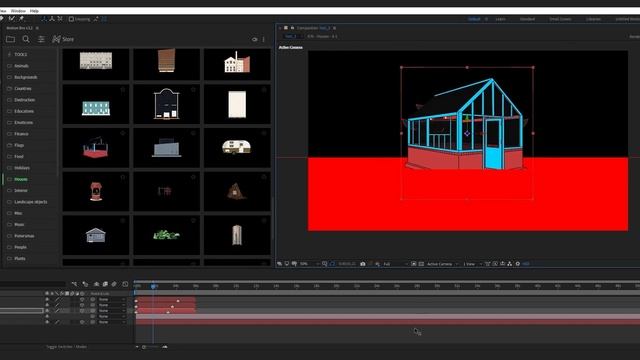Screen dimensions: 640x360
Task: Click the timeline shy layers icon
Action: (96, 284)
